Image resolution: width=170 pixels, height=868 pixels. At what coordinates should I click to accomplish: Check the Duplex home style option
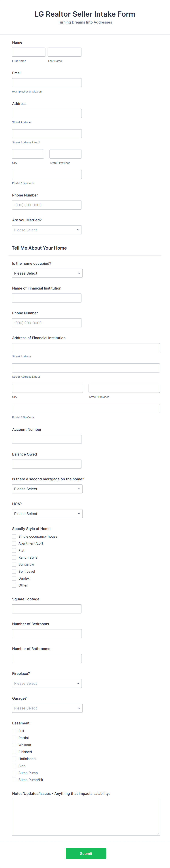14,578
